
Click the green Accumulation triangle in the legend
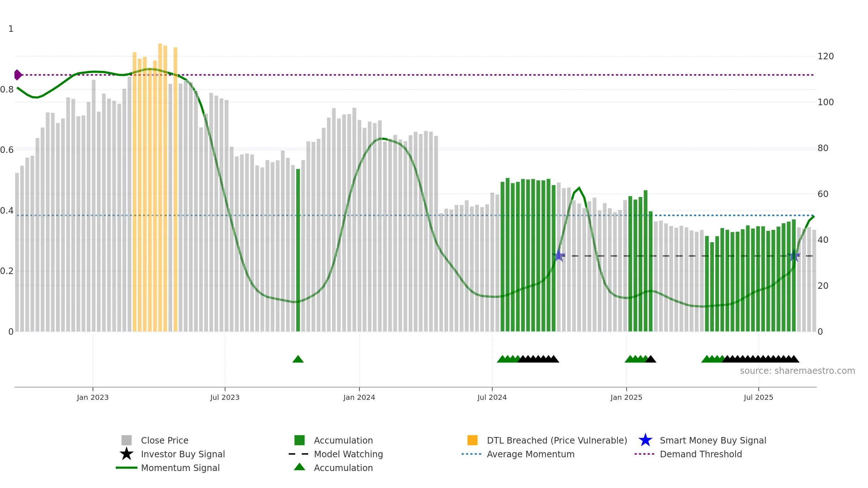point(299,467)
